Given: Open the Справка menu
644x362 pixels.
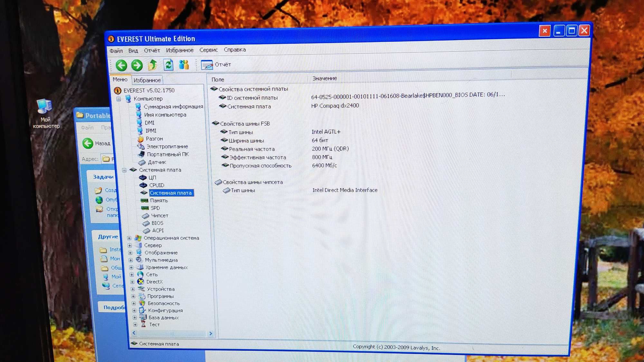Looking at the screenshot, I should click(235, 50).
